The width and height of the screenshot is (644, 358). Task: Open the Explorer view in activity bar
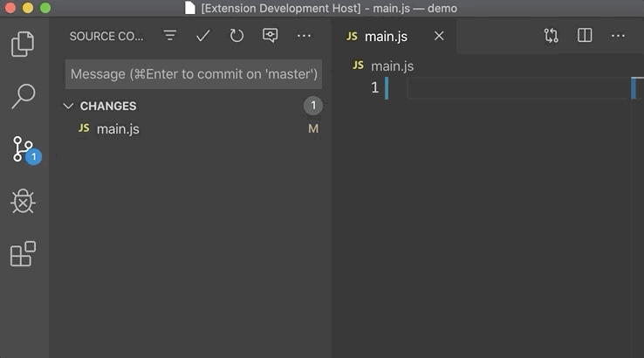[23, 44]
